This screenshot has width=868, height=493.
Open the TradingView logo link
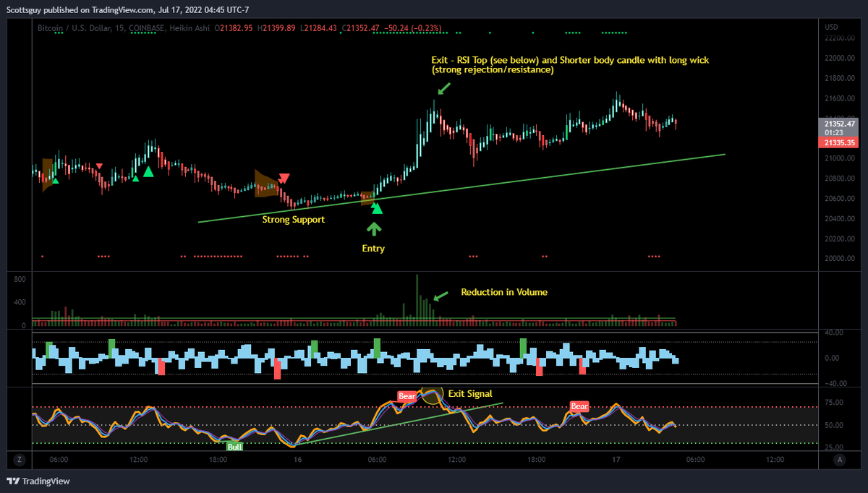point(38,481)
